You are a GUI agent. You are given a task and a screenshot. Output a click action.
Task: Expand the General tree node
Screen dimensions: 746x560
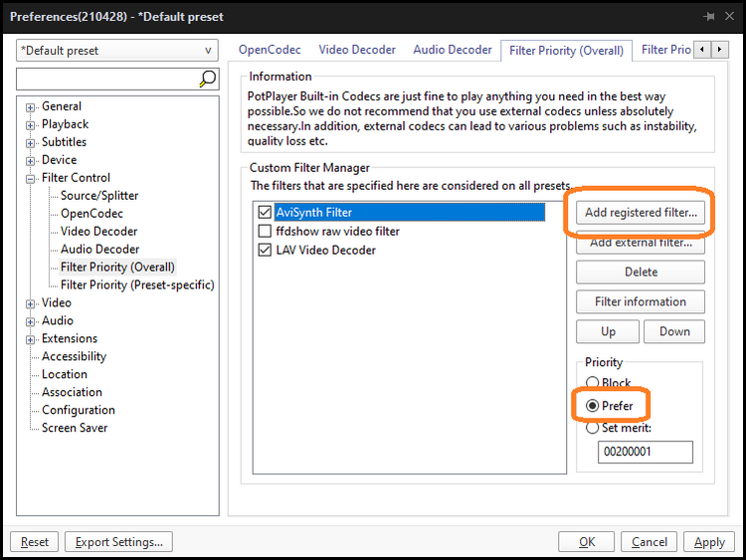tap(31, 107)
